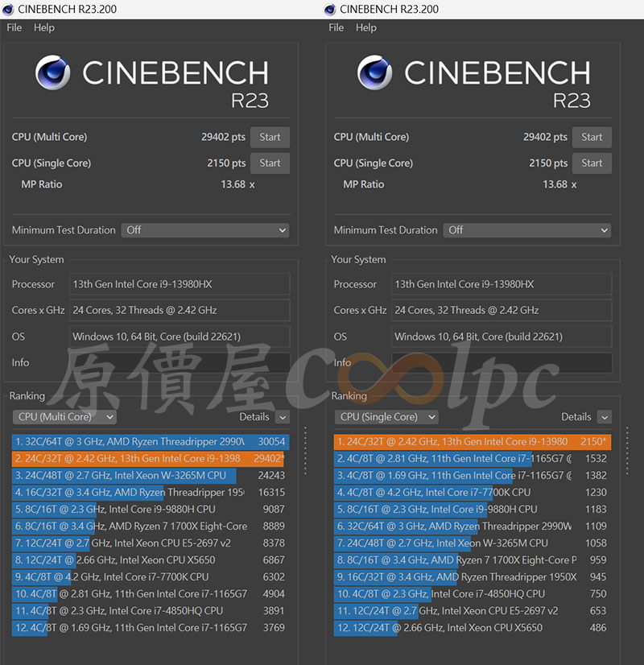Click the dotted panel grip of right window
The image size is (644, 665).
tap(627, 450)
